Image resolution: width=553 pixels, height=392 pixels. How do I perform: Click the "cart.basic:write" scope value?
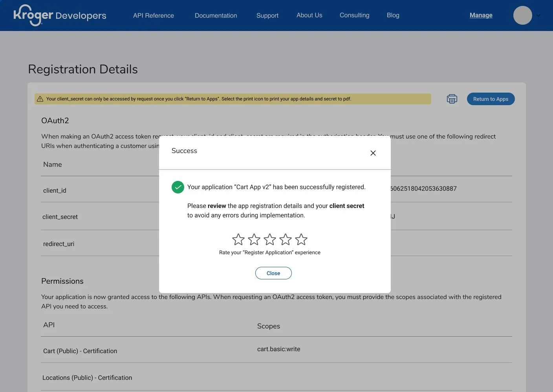click(278, 349)
